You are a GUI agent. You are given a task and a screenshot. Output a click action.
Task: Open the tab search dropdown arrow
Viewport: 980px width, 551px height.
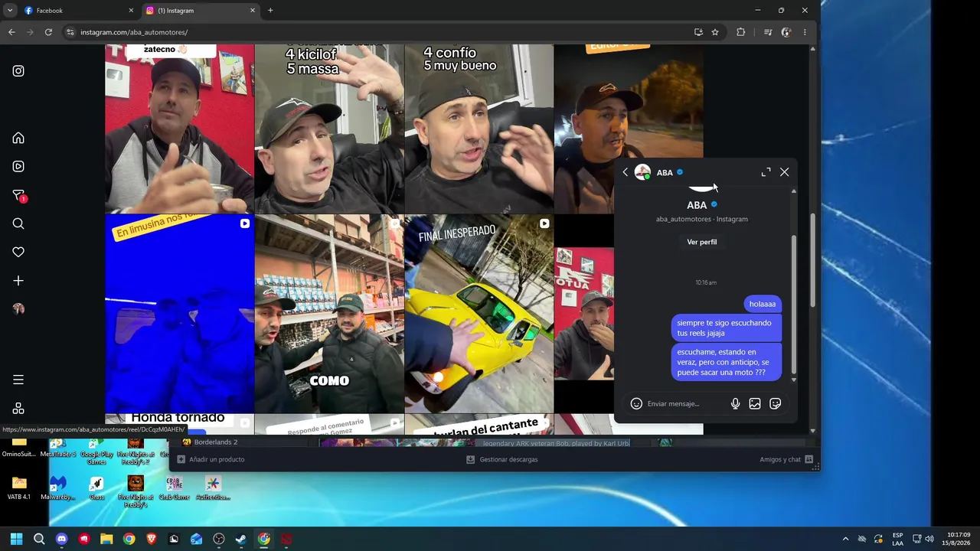pyautogui.click(x=10, y=11)
